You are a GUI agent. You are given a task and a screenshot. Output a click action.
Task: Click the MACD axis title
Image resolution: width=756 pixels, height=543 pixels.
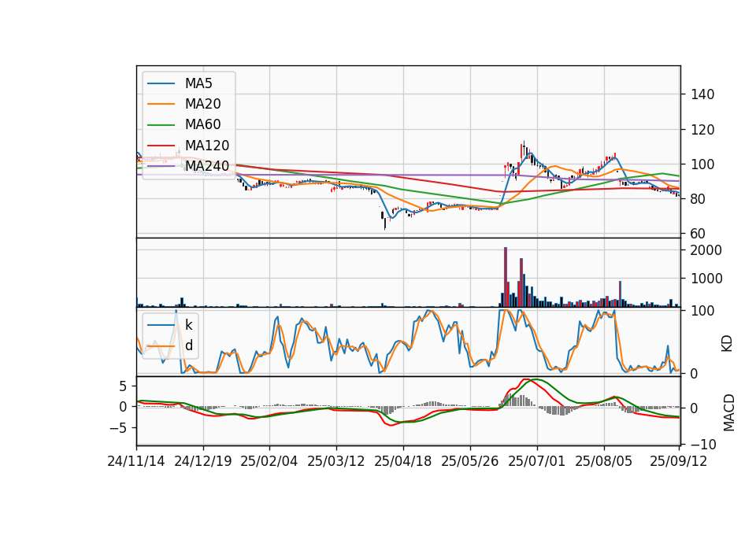(729, 413)
